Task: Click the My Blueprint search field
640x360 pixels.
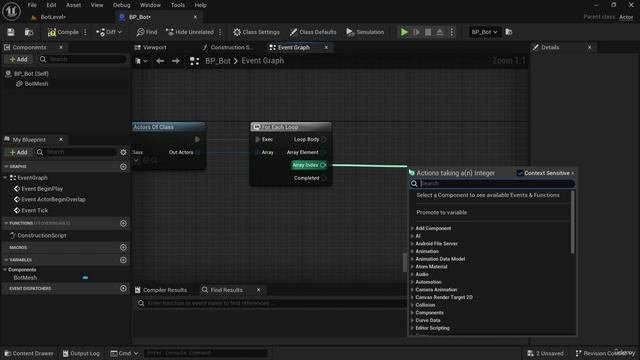Action: (x=76, y=152)
